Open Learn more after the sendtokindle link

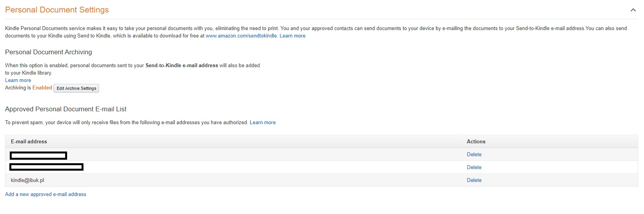[x=293, y=36]
